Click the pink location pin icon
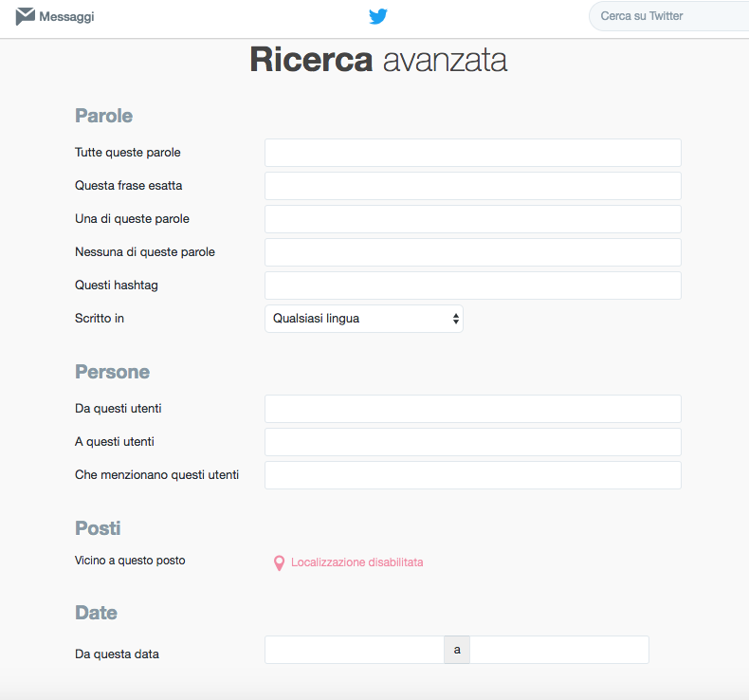 pos(279,563)
